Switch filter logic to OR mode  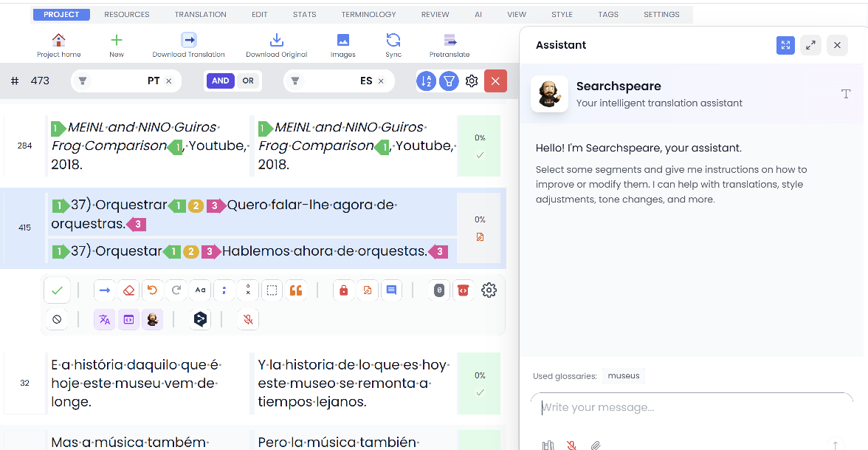click(247, 81)
